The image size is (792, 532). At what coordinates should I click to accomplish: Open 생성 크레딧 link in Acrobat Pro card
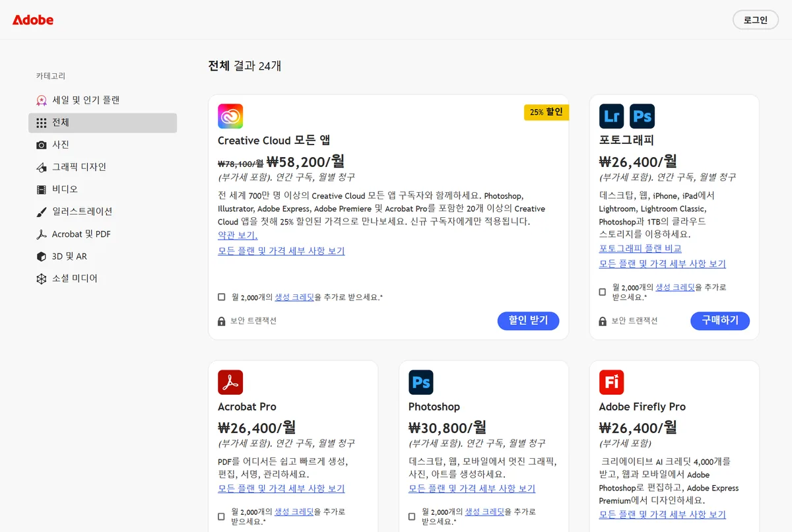tap(294, 512)
